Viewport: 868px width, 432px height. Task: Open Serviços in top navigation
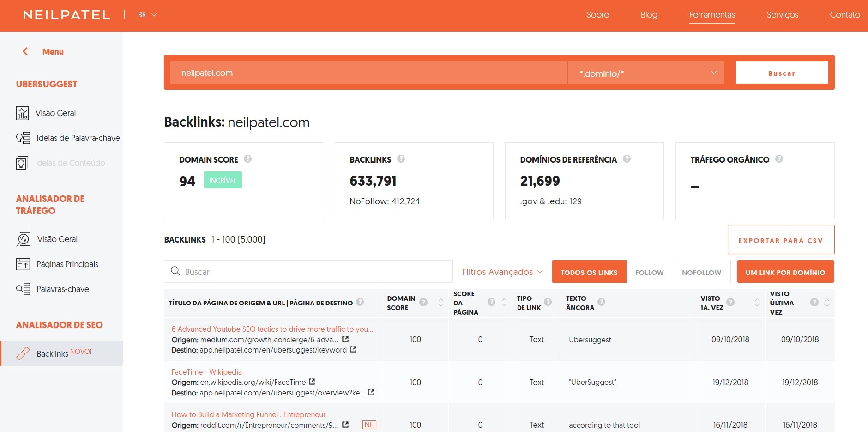click(782, 15)
